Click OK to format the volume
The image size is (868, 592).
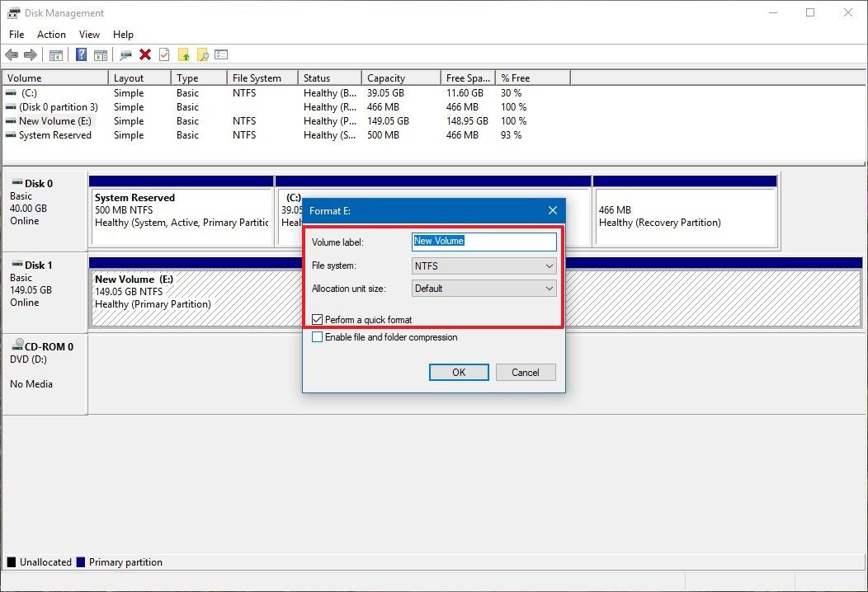(x=459, y=372)
